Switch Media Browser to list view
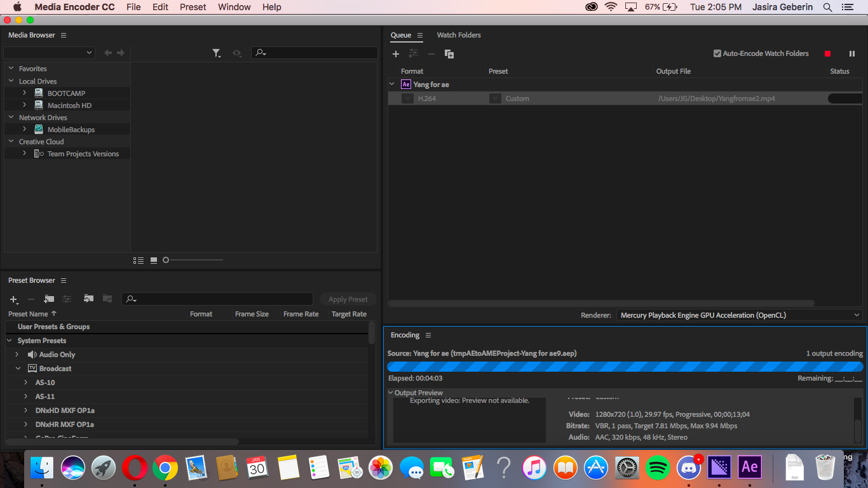The image size is (868, 488). tap(139, 260)
